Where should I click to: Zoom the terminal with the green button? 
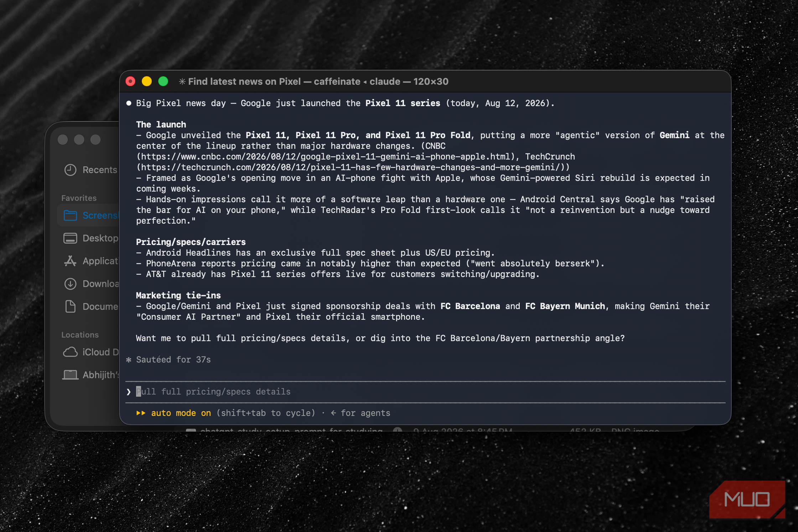click(163, 82)
